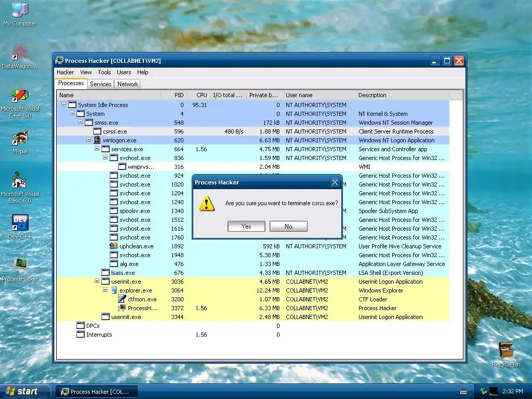Screen dimensions: 532x399
Task: Click Process Hacker title bar icon
Action: [59, 60]
